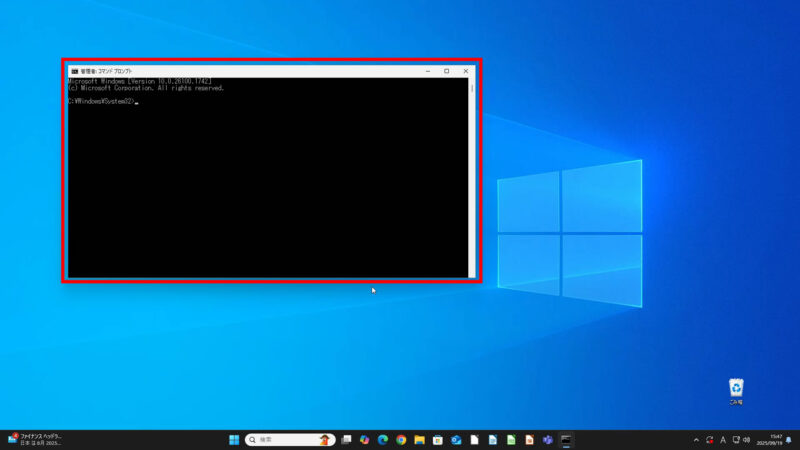Open the network status tray icon

(x=735, y=440)
